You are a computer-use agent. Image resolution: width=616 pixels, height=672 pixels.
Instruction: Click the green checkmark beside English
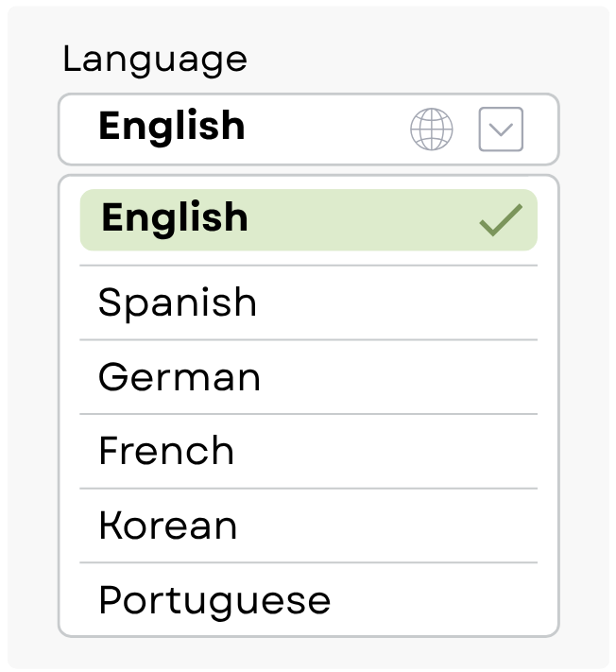(500, 220)
